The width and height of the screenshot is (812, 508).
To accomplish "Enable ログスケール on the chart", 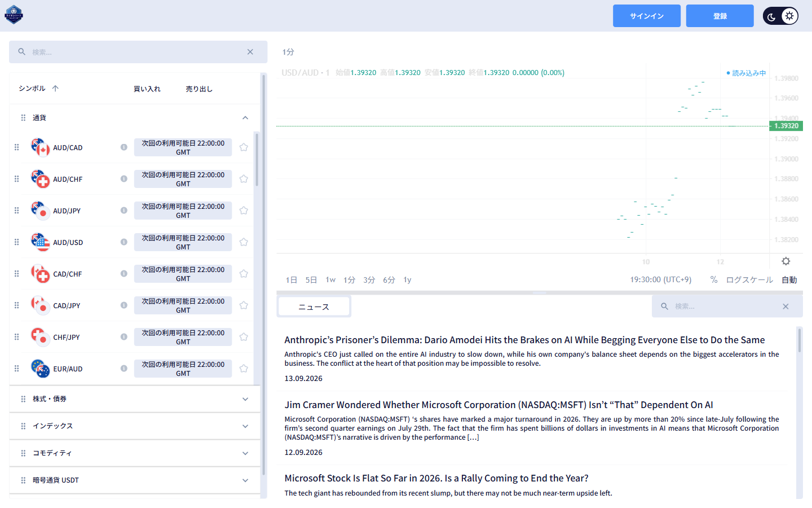I will pyautogui.click(x=749, y=280).
